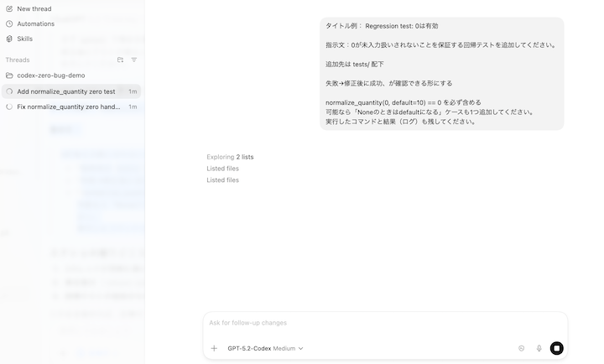The width and height of the screenshot is (604, 364).
Task: Click the add project folder icon
Action: pyautogui.click(x=121, y=60)
